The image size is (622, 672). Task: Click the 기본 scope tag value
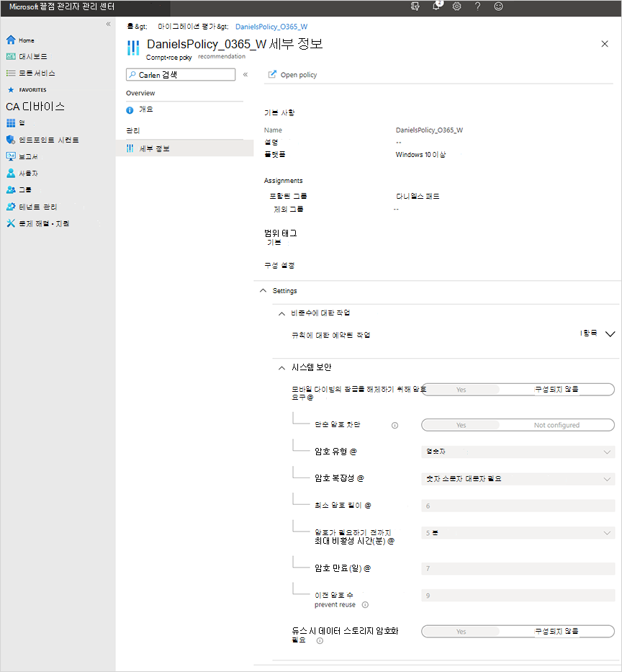274,243
